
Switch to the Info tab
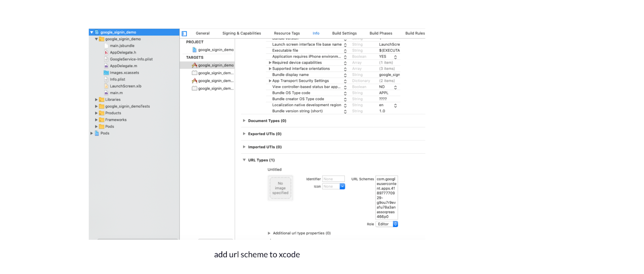pos(316,33)
